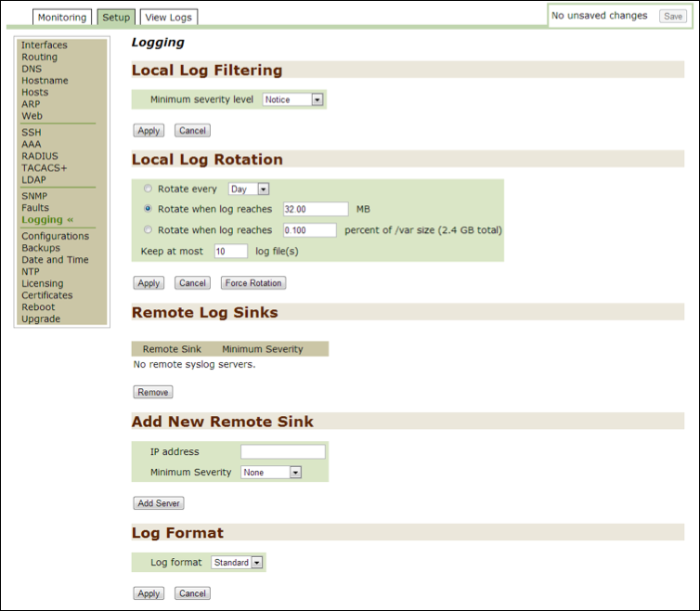
Task: Choose rotate by percent of /var size
Action: 148,229
